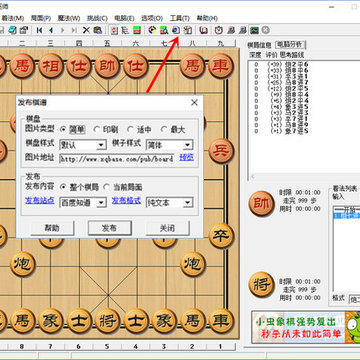The width and height of the screenshot is (360, 360).
Task: Click the color wheel toolbar icon
Action: click(152, 30)
